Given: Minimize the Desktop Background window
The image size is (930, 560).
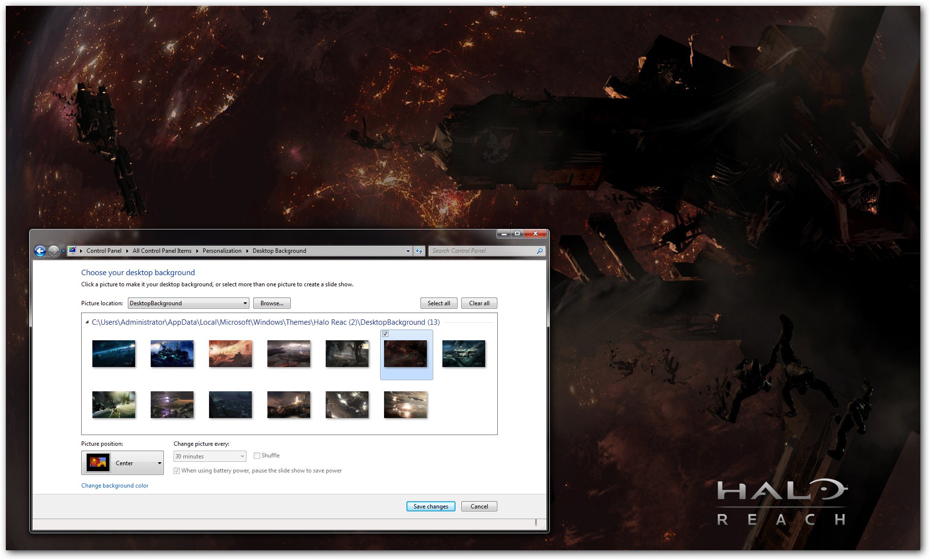Looking at the screenshot, I should click(x=504, y=234).
